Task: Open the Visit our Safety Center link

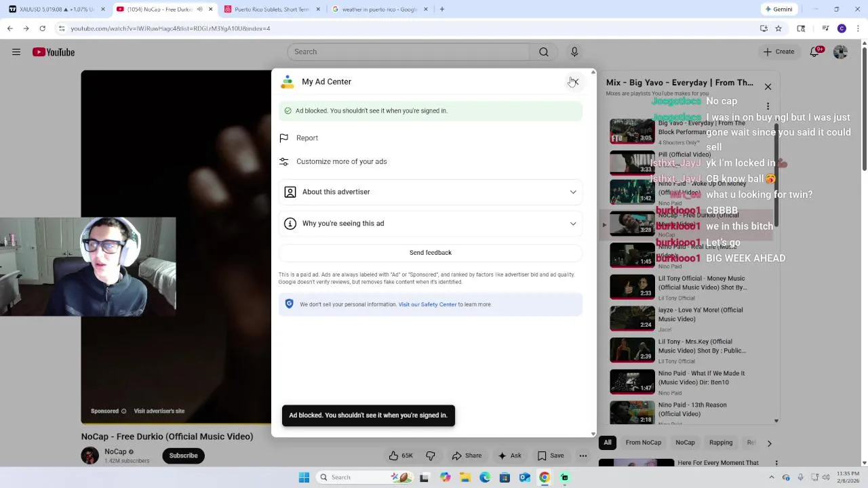Action: click(x=427, y=304)
